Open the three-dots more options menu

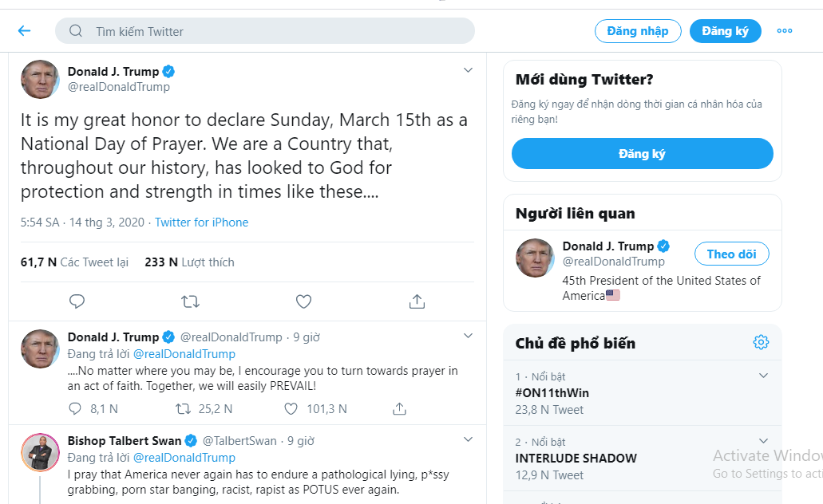(785, 31)
